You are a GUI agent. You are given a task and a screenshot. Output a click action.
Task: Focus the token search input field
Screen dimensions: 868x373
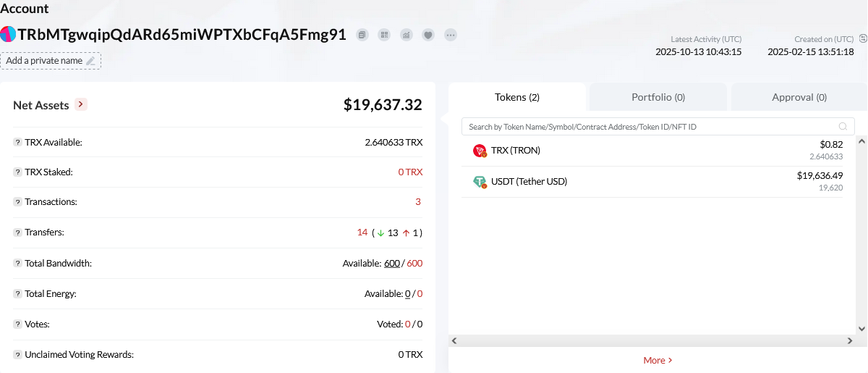pos(651,127)
